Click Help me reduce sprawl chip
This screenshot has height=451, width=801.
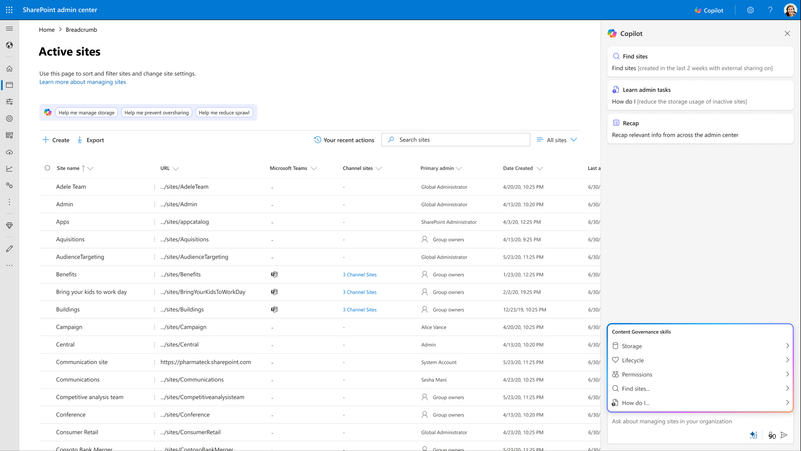tap(224, 112)
